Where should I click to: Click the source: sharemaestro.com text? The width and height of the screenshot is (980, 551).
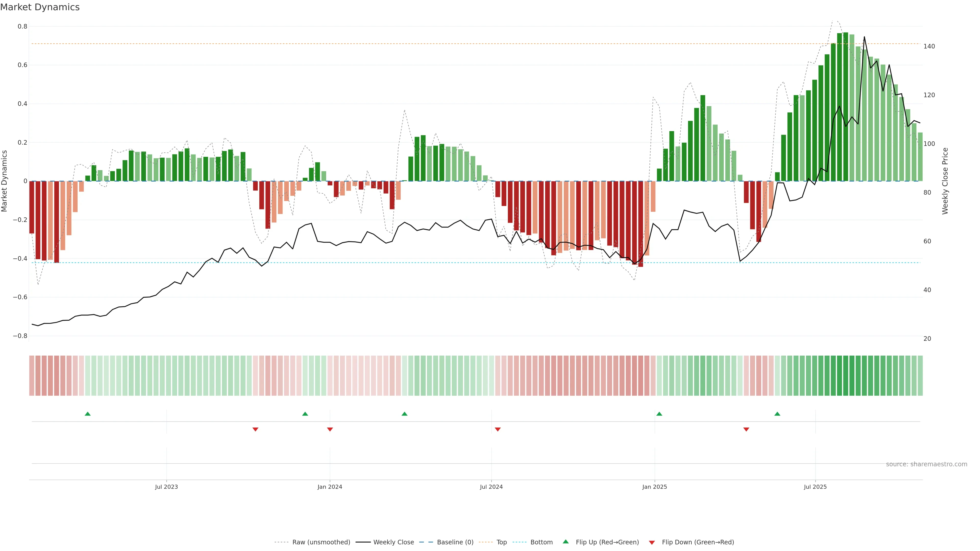926,464
